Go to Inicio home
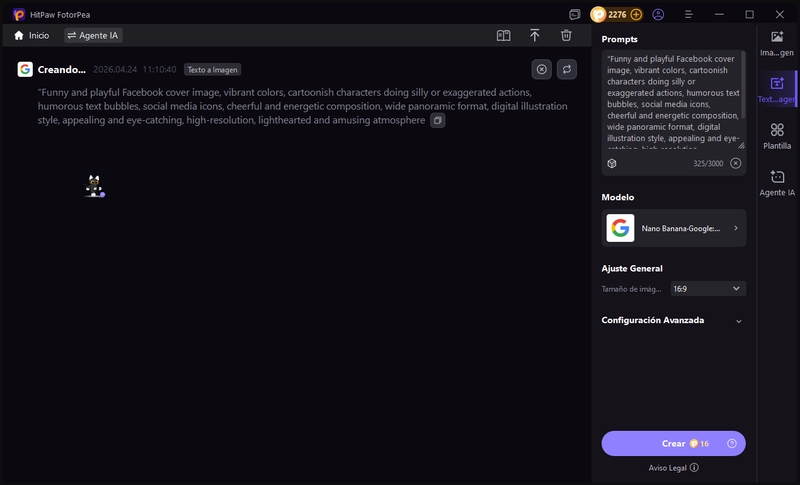Viewport: 800px width, 485px height. point(32,35)
